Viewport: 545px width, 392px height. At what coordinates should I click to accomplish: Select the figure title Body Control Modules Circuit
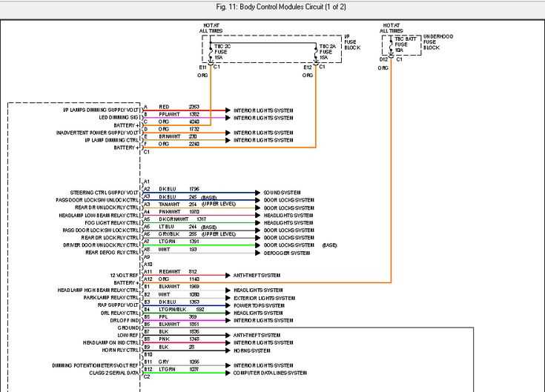click(x=272, y=7)
